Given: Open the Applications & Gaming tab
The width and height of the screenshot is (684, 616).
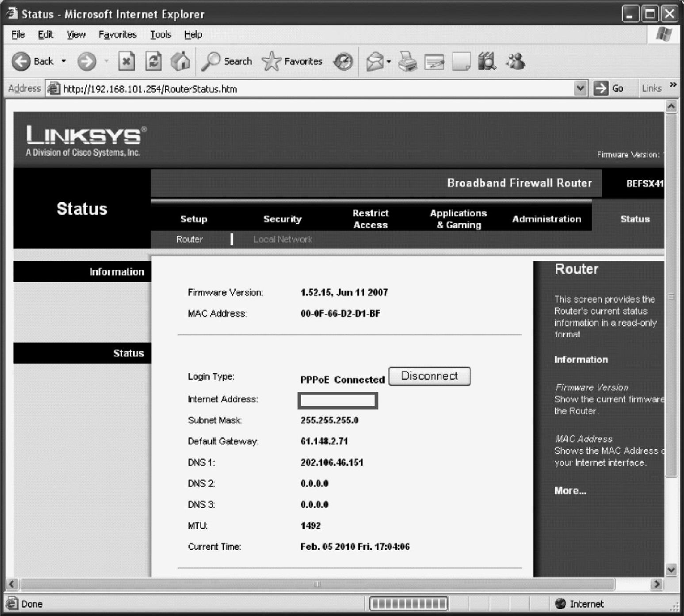Looking at the screenshot, I should [x=459, y=219].
